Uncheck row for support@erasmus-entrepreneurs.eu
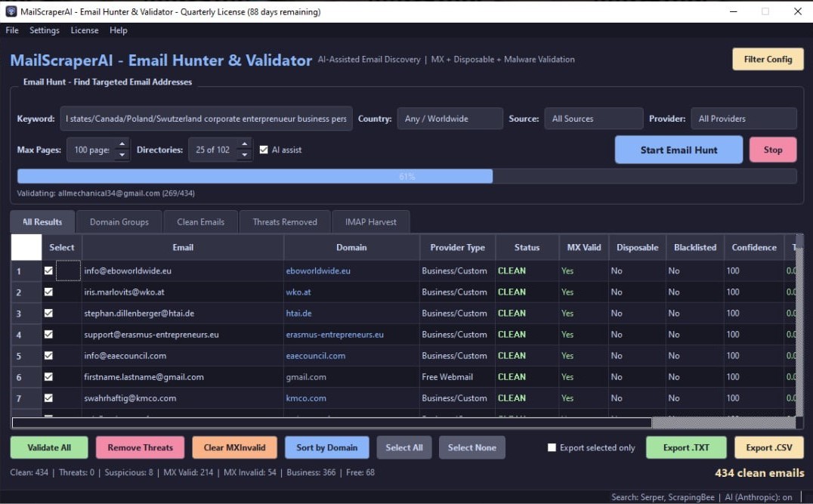This screenshot has height=504, width=813. pyautogui.click(x=48, y=335)
